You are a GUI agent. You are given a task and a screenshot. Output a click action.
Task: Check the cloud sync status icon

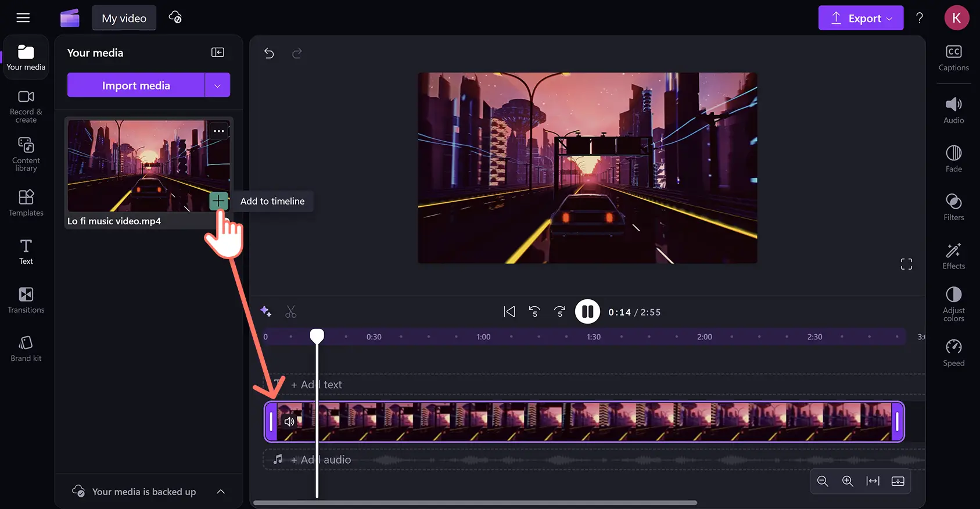175,17
